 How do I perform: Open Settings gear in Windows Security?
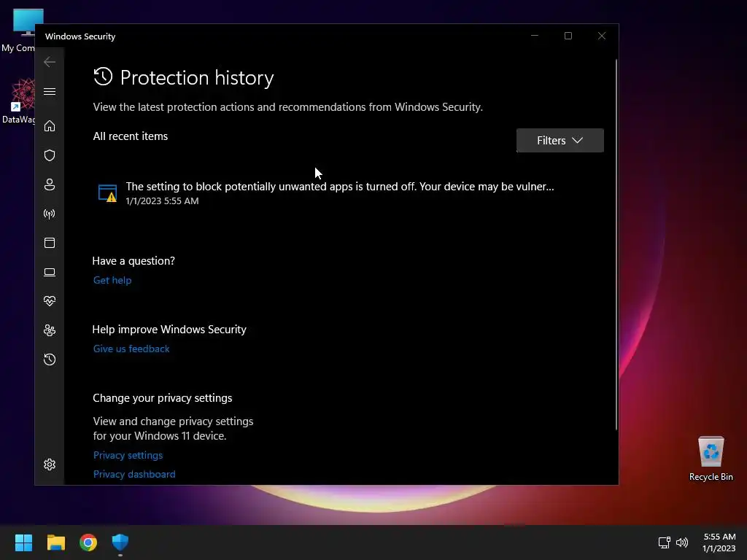point(50,464)
